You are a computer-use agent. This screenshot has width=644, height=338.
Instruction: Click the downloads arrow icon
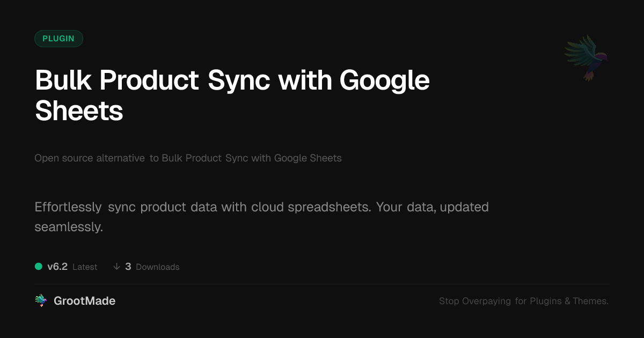coord(116,267)
